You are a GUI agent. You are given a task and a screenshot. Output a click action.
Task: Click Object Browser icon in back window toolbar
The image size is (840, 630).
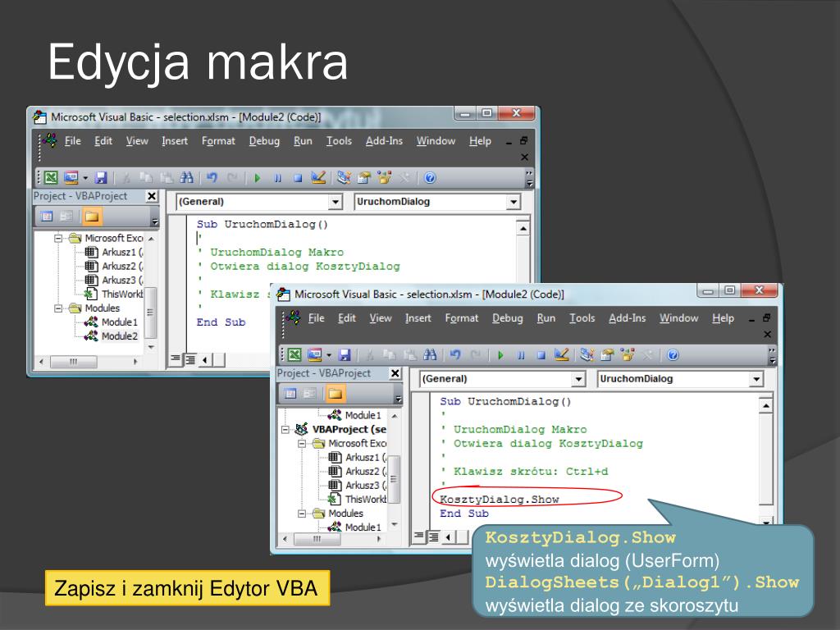click(384, 177)
